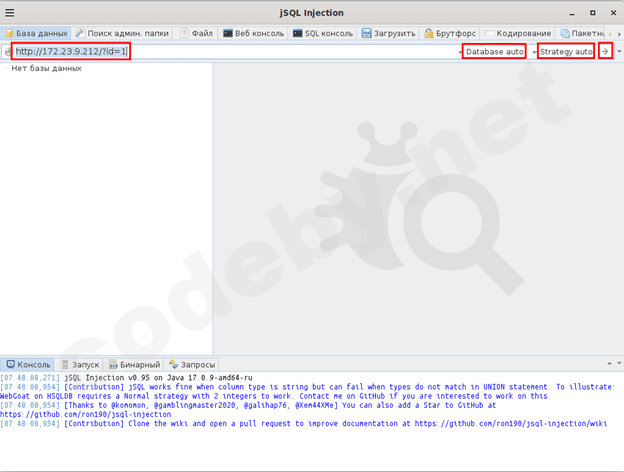
Task: Open the Загрузить tab
Action: pyautogui.click(x=388, y=33)
